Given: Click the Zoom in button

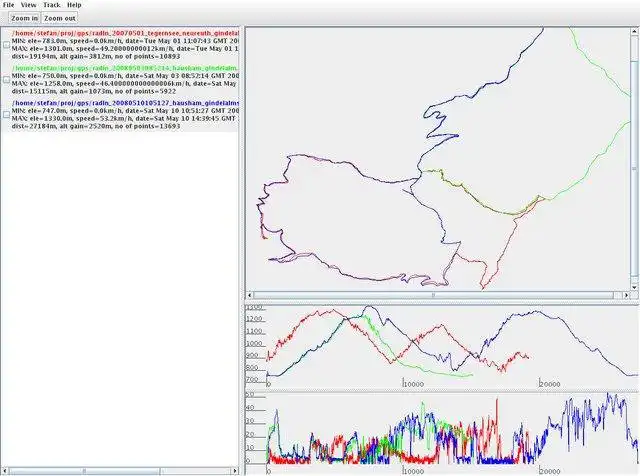Looking at the screenshot, I should (24, 18).
